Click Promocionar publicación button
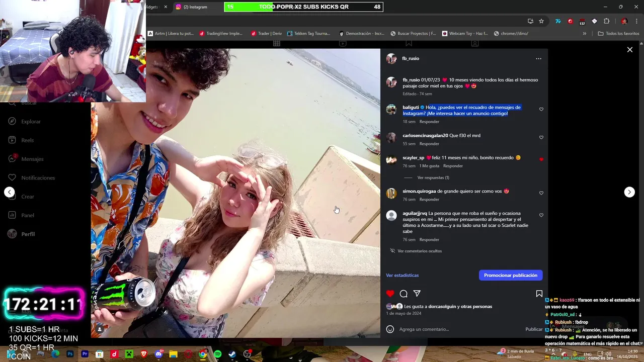The width and height of the screenshot is (644, 362). pos(511,275)
